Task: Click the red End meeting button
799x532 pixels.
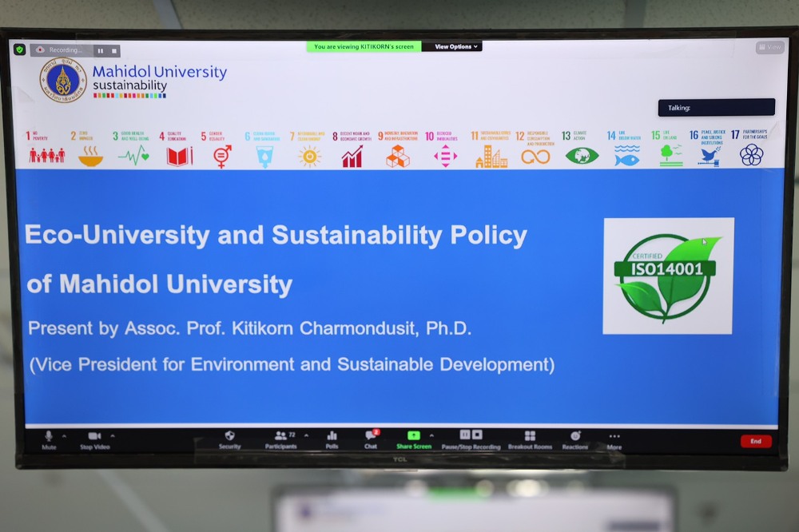Action: 755,441
